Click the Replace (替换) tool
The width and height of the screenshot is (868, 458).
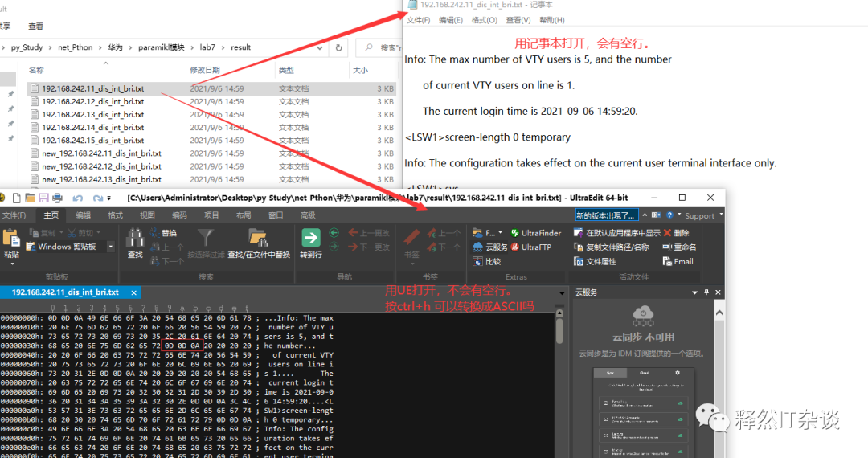point(163,233)
